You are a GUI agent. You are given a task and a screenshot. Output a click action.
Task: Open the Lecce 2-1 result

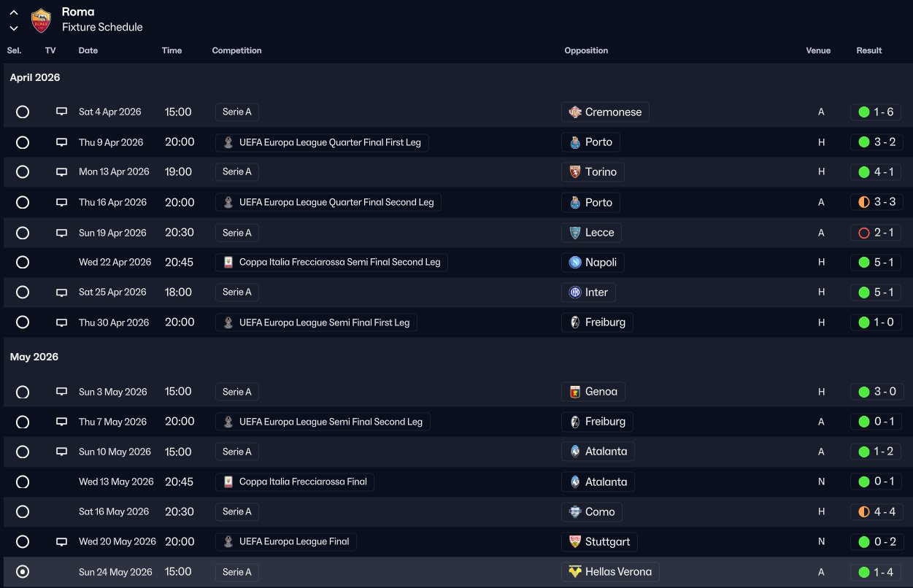click(x=877, y=233)
